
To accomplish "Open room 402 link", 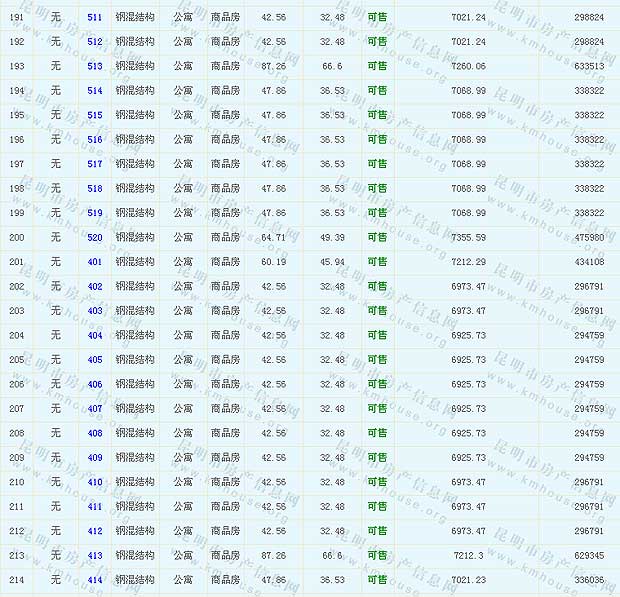I will (95, 287).
